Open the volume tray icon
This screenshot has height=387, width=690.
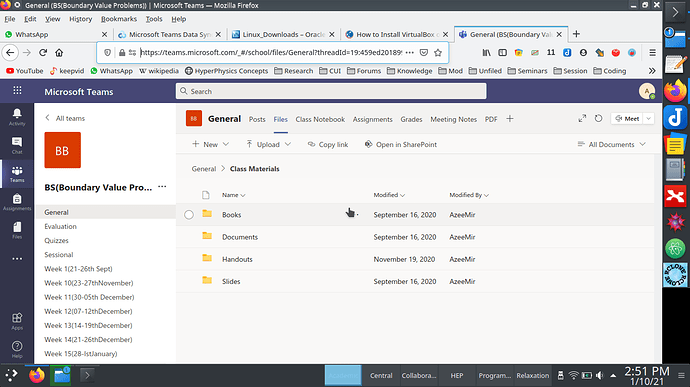[599, 376]
